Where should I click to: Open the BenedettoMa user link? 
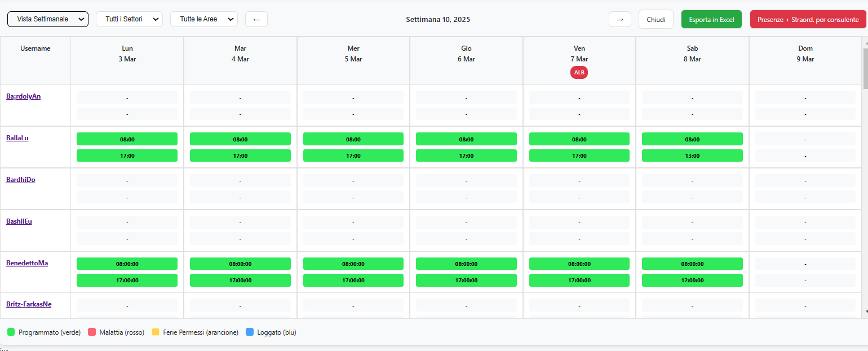coord(27,263)
